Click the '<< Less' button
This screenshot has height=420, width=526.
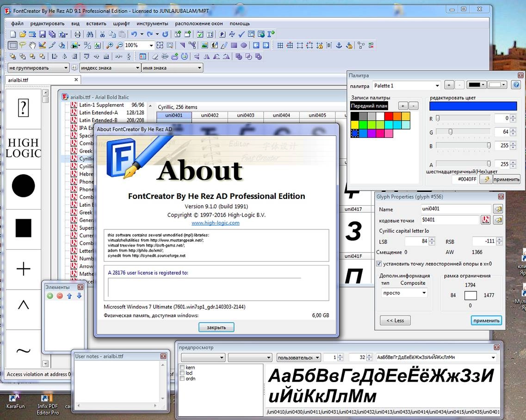pyautogui.click(x=395, y=321)
